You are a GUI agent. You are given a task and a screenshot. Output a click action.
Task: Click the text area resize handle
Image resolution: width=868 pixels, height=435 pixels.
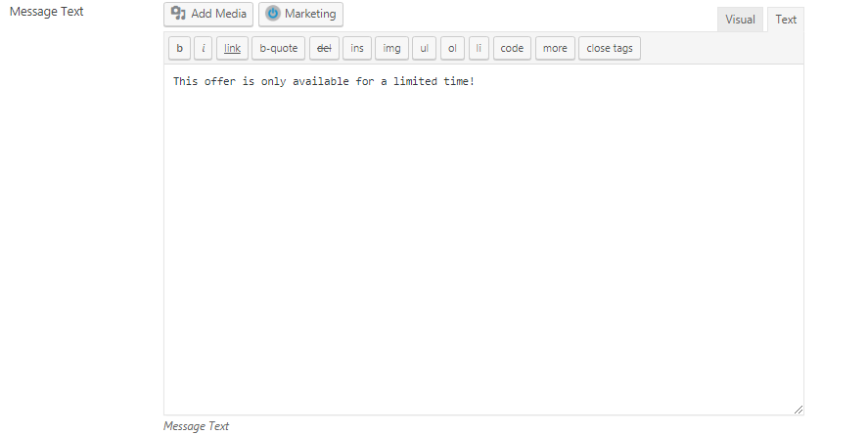click(x=798, y=409)
